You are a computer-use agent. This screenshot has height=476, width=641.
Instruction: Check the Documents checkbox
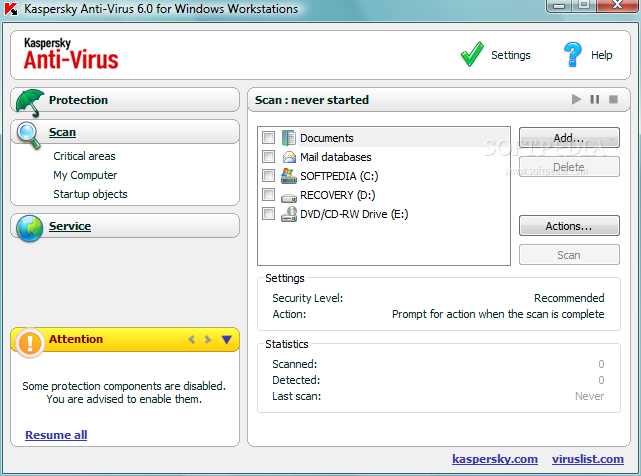(268, 138)
